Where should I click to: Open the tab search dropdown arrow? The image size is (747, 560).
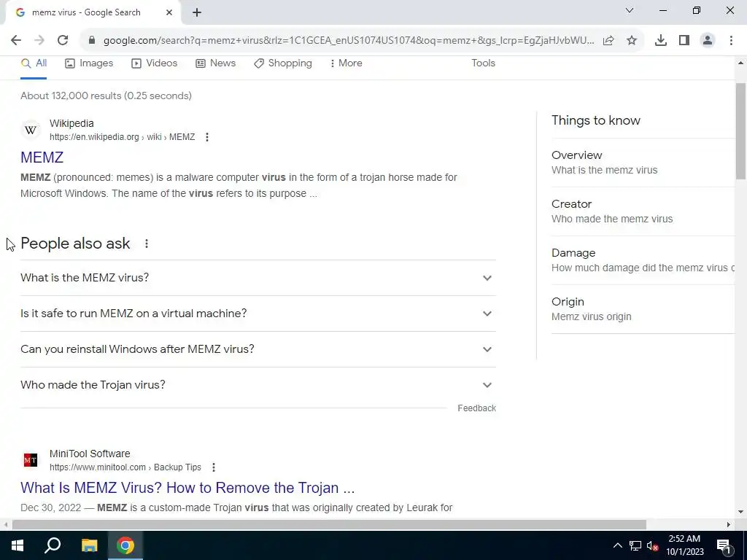click(x=630, y=10)
